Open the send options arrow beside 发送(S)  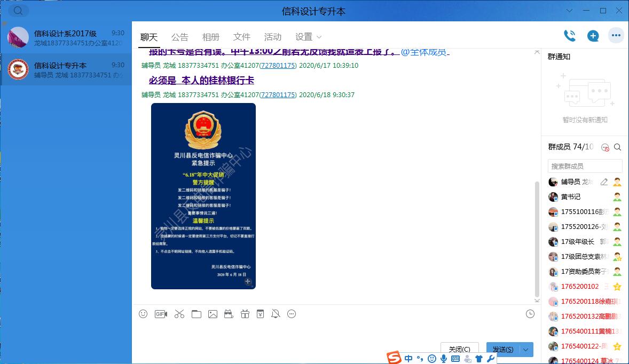click(x=526, y=350)
